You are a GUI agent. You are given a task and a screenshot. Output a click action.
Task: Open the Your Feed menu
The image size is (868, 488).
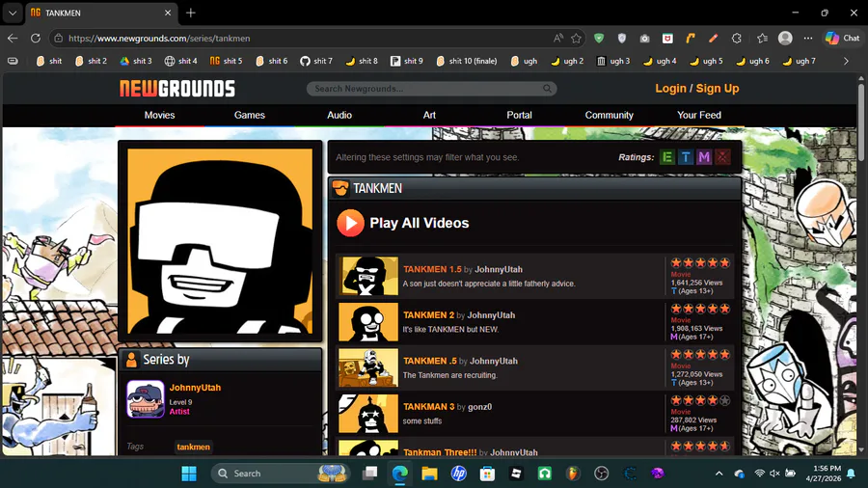click(699, 115)
